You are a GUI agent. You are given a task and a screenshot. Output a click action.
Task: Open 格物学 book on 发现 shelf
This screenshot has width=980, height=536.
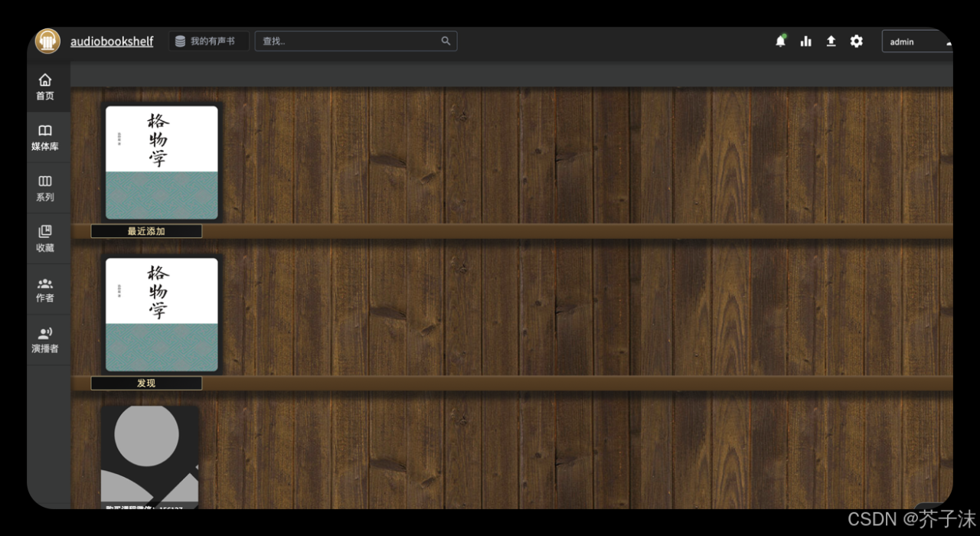162,315
